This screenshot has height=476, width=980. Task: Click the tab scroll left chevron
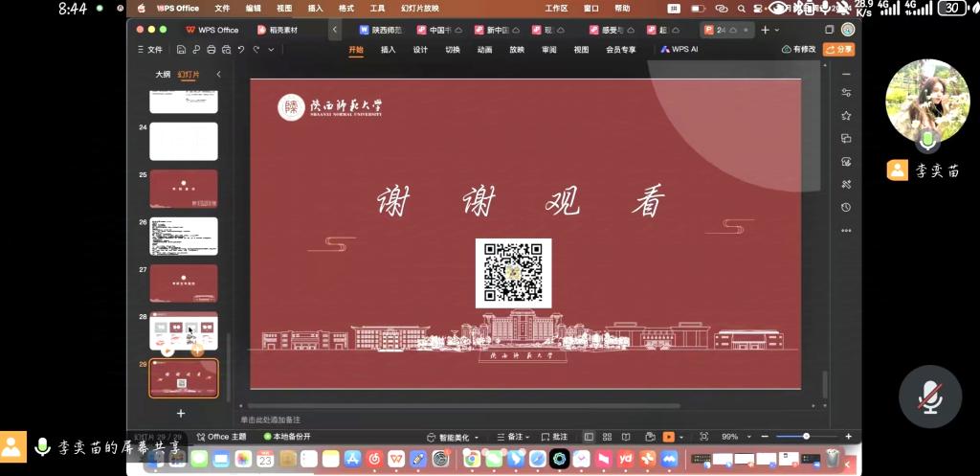[334, 30]
